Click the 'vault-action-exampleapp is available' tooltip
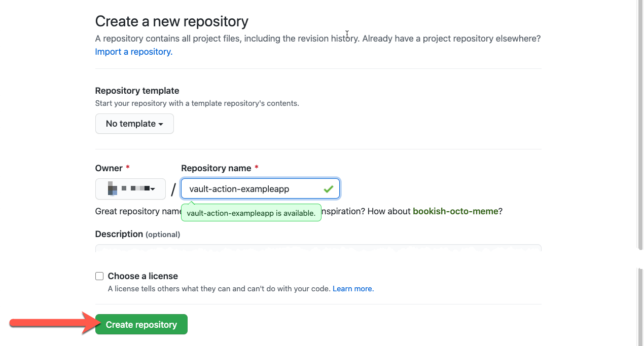This screenshot has width=644, height=346. pyautogui.click(x=251, y=213)
